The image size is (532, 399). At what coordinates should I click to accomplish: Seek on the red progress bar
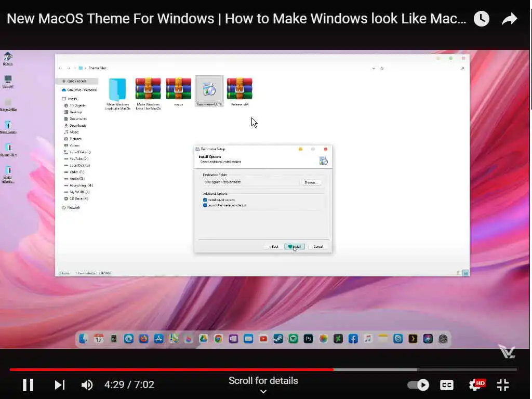pos(171,369)
